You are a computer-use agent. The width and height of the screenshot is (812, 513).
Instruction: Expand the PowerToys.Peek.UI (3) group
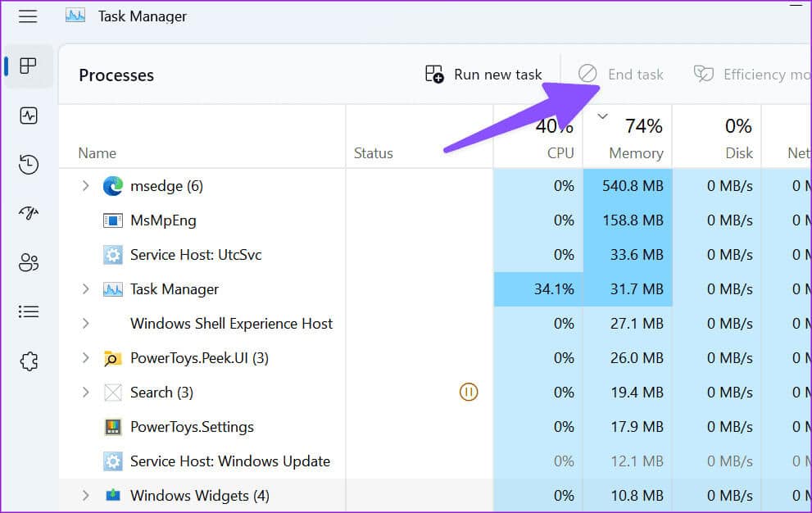[x=86, y=357]
